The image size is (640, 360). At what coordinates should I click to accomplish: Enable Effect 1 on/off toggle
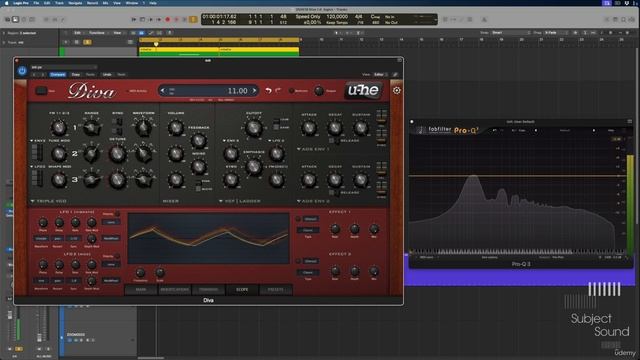(x=298, y=219)
